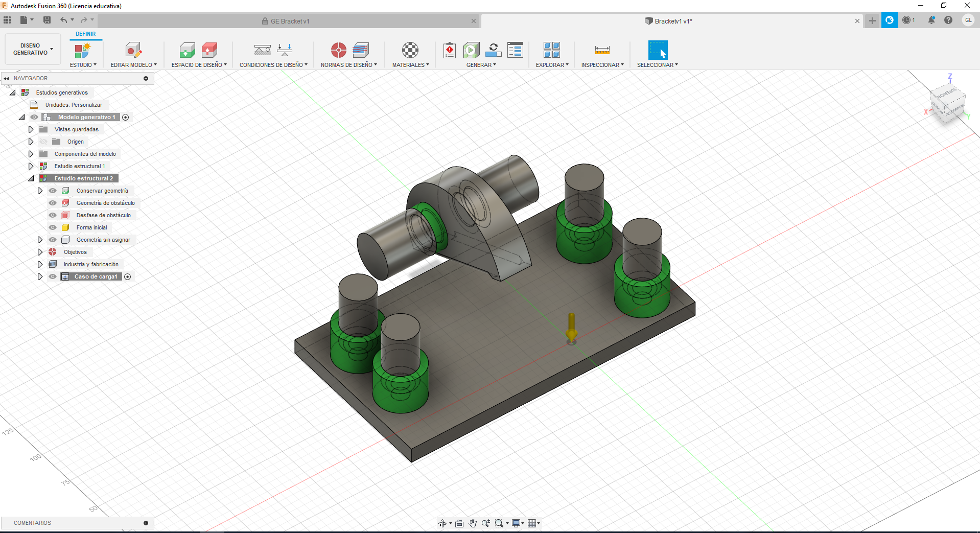Viewport: 980px width, 533px height.
Task: Open GL user account menu
Action: coord(968,20)
